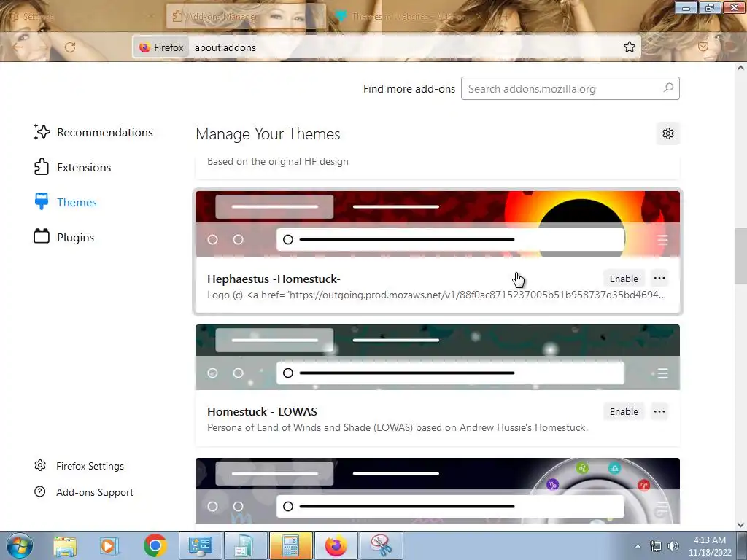Open more options for Homestuck - LOWAS
This screenshot has height=560, width=747.
pos(659,411)
